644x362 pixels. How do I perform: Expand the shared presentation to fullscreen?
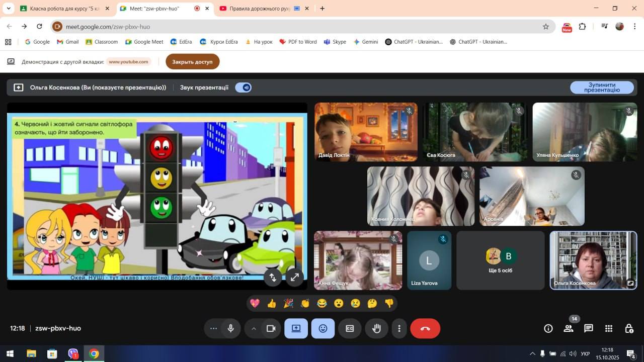[x=295, y=277]
